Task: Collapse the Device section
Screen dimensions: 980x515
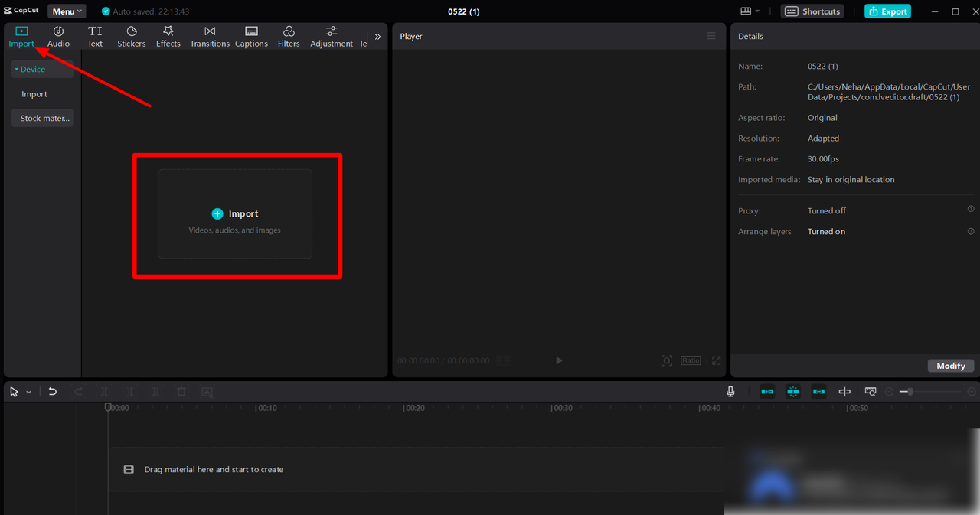Action: tap(42, 70)
